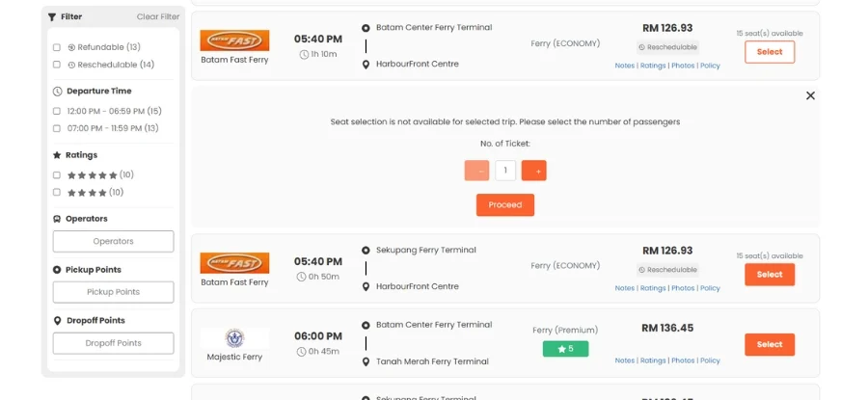Increase number of tickets with plus button

tap(533, 171)
